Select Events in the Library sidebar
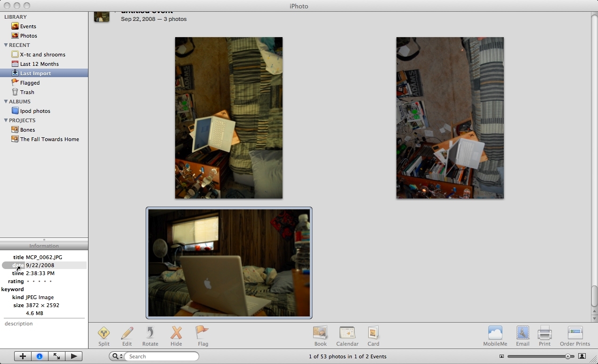The width and height of the screenshot is (598, 364). (28, 26)
